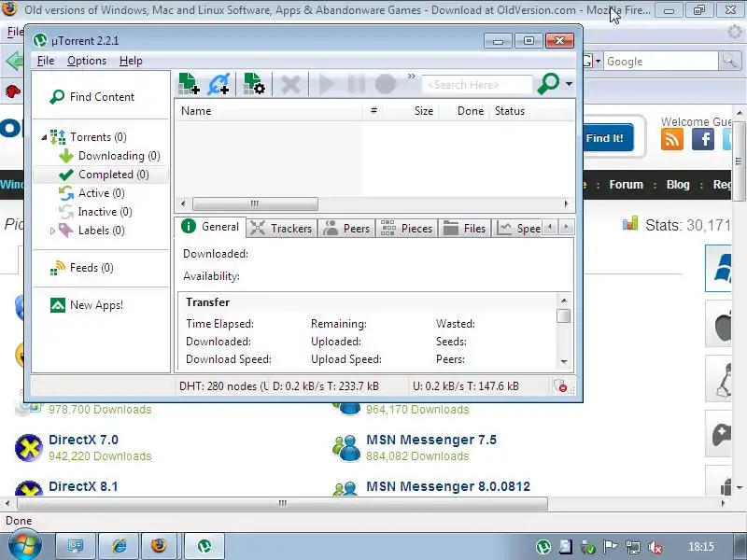Click the green search magnifier icon
747x560 pixels.
(x=548, y=84)
